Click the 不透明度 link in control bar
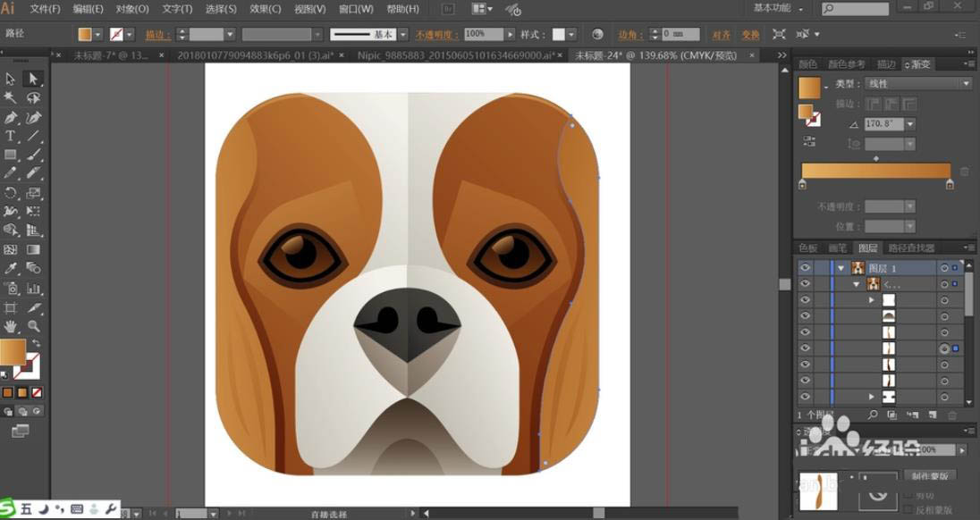The image size is (980, 520). tap(437, 35)
